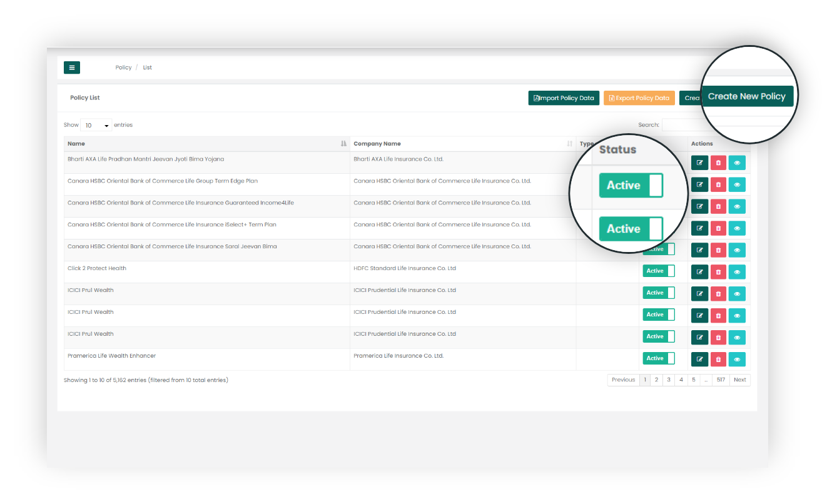
Task: Delete the Pramerica Life Wealth Enhancer policy
Action: pos(718,359)
